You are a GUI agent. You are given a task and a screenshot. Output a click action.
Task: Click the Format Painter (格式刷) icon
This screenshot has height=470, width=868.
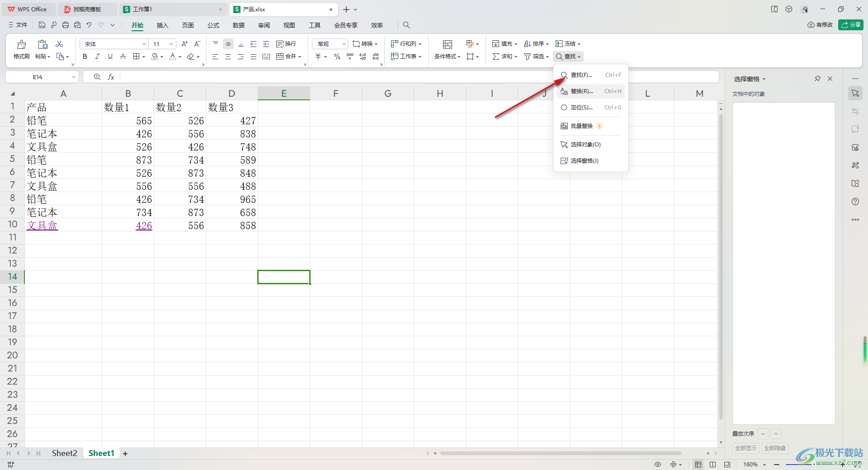pyautogui.click(x=21, y=44)
